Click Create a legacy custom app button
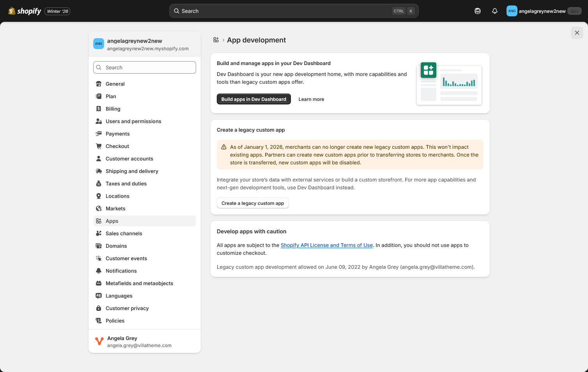This screenshot has height=372, width=588. [x=253, y=203]
